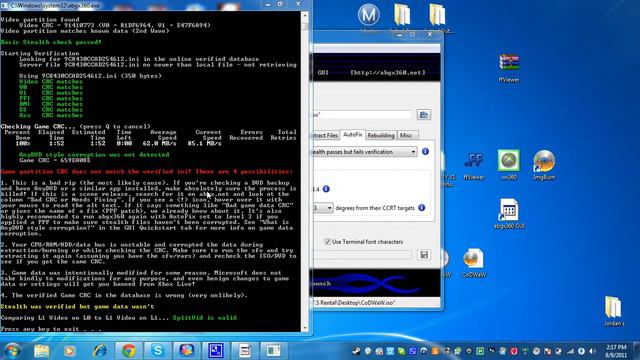Switch to Google Chrome in the taskbar

click(x=128, y=351)
